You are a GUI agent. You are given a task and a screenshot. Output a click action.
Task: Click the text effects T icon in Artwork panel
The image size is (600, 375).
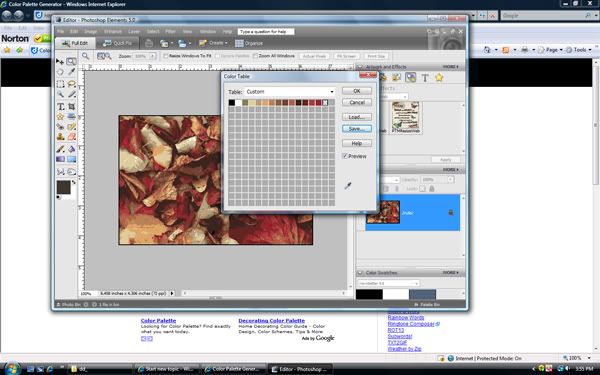pyautogui.click(x=425, y=78)
